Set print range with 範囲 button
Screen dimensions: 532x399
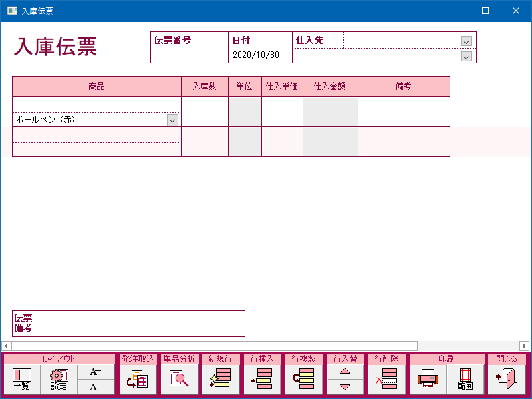(x=465, y=380)
